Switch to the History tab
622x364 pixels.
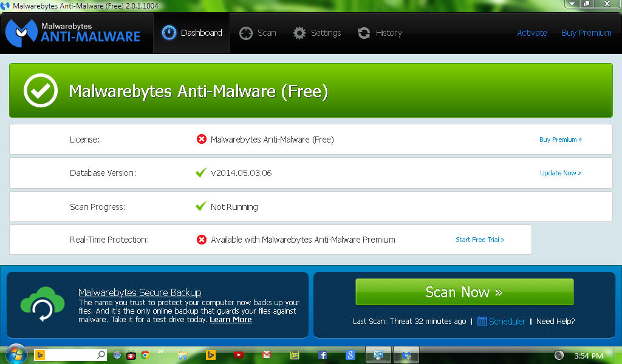point(389,33)
